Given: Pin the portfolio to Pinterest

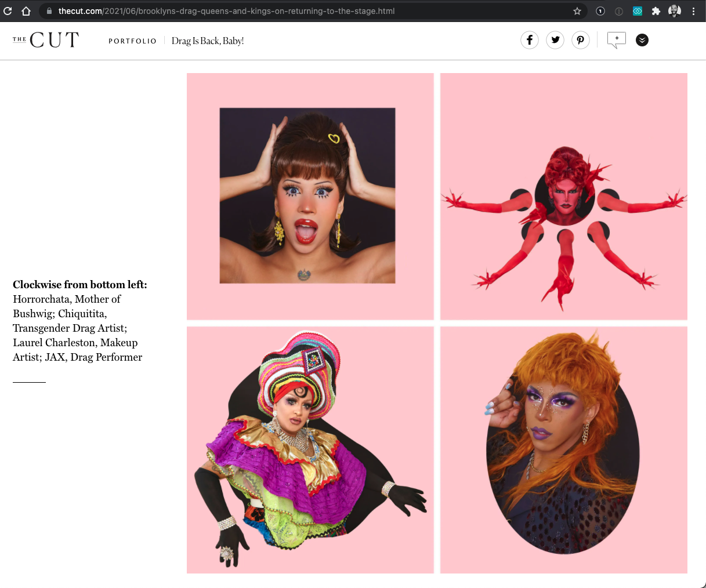Looking at the screenshot, I should point(580,40).
